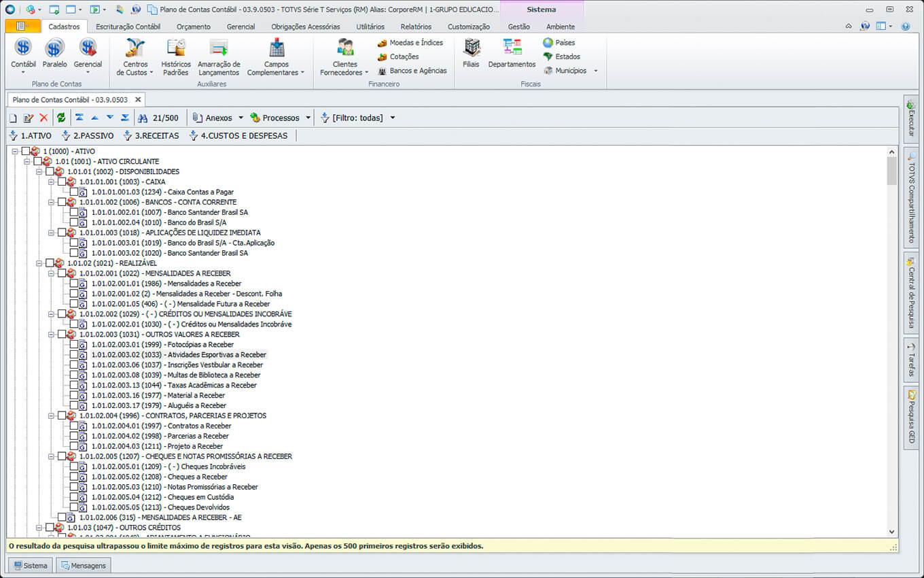
Task: Open the Centros de Custos icon
Action: click(135, 49)
